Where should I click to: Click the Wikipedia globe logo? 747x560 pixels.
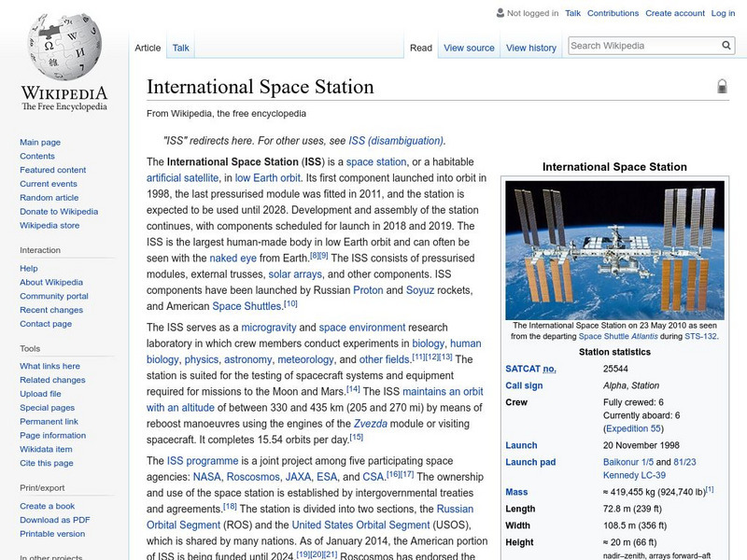pyautogui.click(x=63, y=47)
